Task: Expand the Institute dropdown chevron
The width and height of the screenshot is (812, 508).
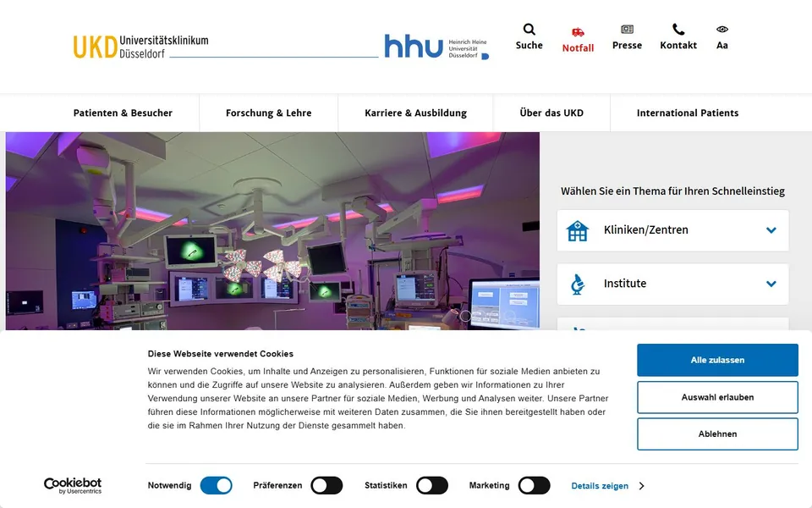Action: (x=771, y=284)
